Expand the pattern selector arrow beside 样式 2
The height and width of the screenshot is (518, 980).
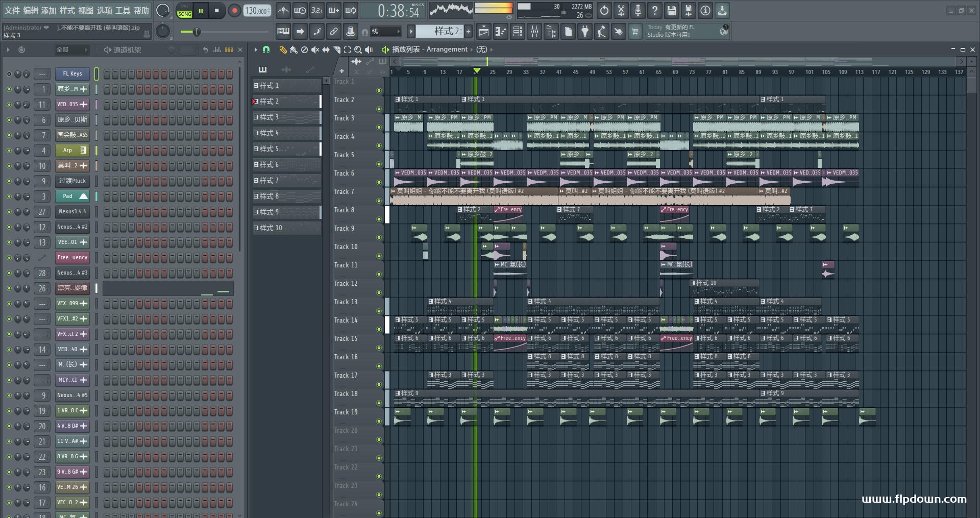pos(411,32)
